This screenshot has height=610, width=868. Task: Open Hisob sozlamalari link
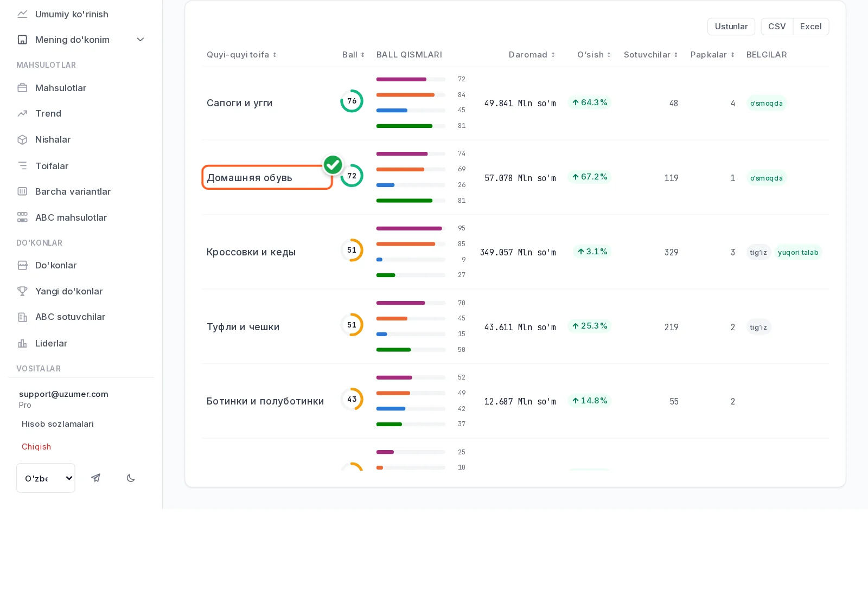click(58, 424)
